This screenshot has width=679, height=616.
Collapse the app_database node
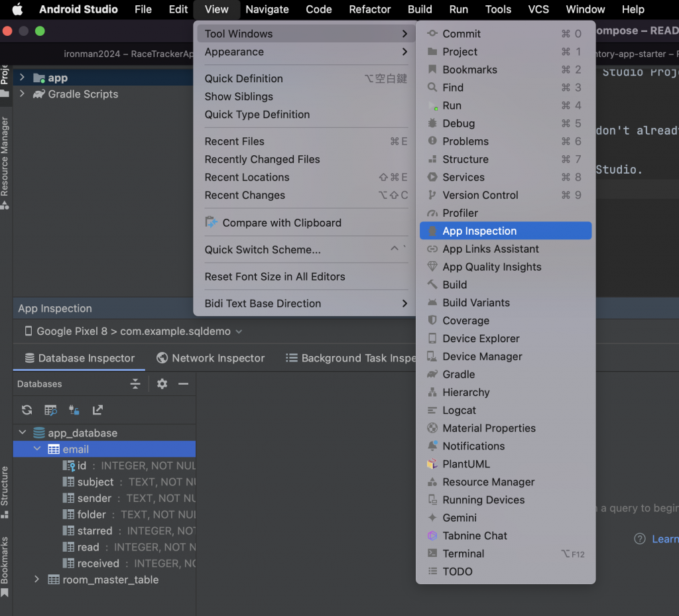click(23, 432)
